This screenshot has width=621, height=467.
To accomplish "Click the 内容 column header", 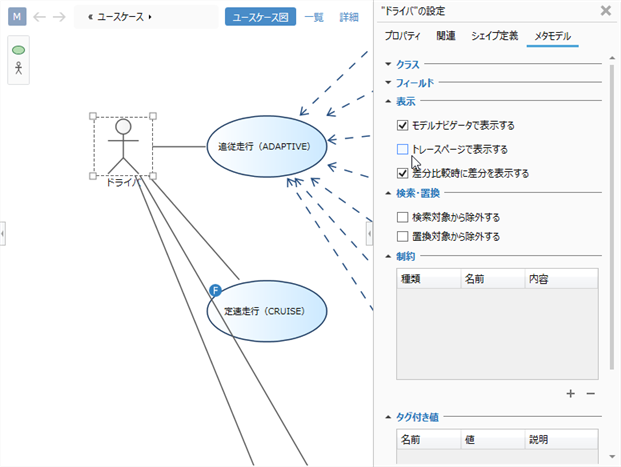I will 561,279.
